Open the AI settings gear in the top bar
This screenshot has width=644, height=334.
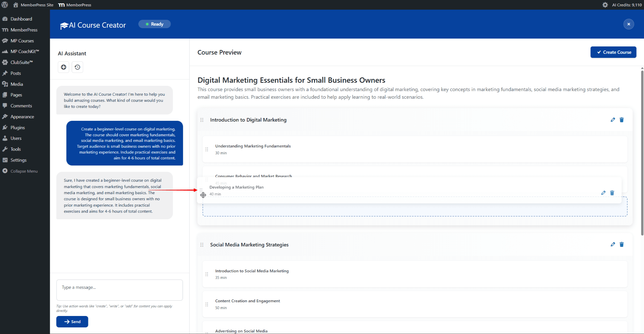(605, 5)
